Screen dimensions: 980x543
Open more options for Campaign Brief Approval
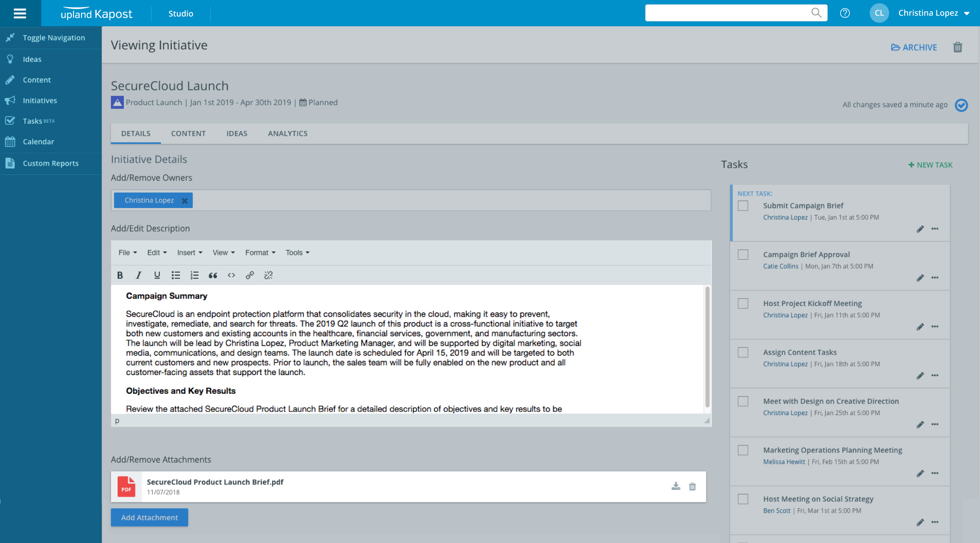point(935,278)
